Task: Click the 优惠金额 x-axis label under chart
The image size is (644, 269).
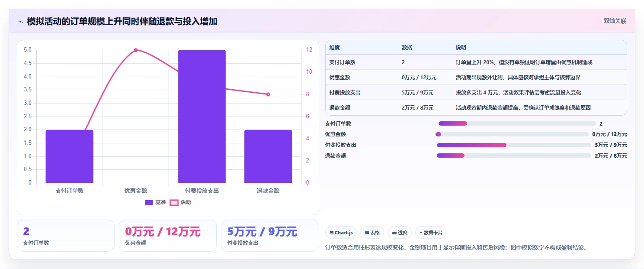Action: [135, 191]
